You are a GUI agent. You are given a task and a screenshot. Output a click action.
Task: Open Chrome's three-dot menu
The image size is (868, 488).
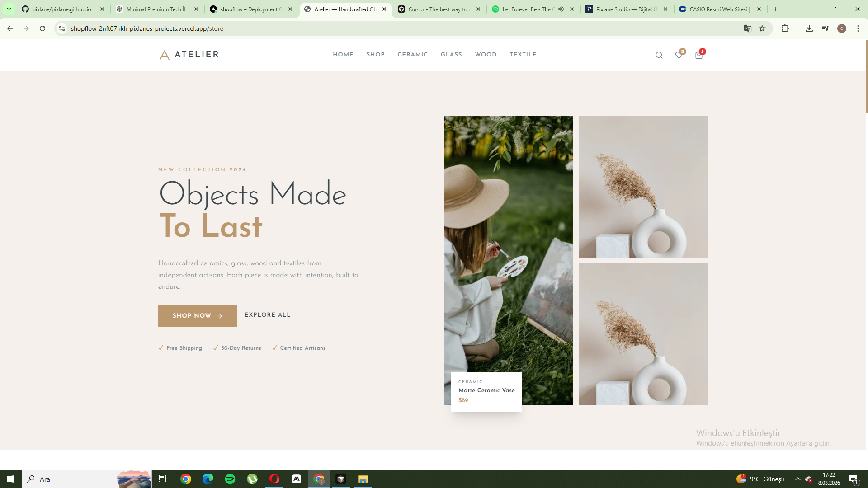pos(858,28)
